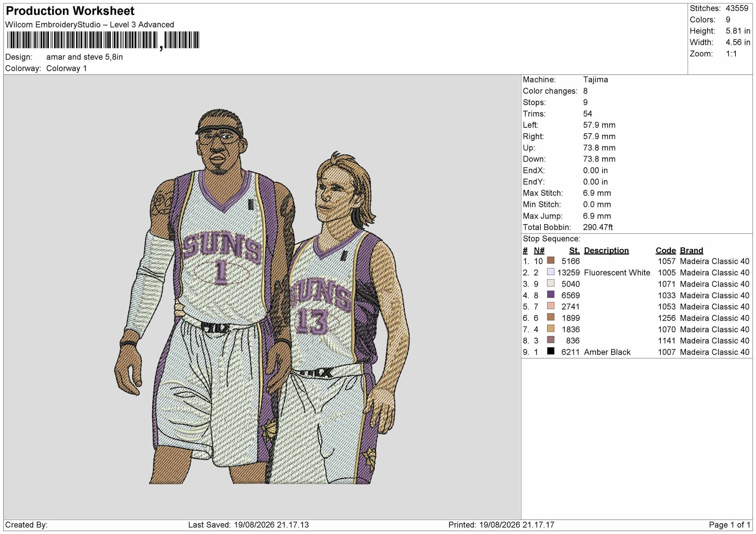This screenshot has height=534, width=756.
Task: Click thread code "1007"
Action: click(x=667, y=352)
